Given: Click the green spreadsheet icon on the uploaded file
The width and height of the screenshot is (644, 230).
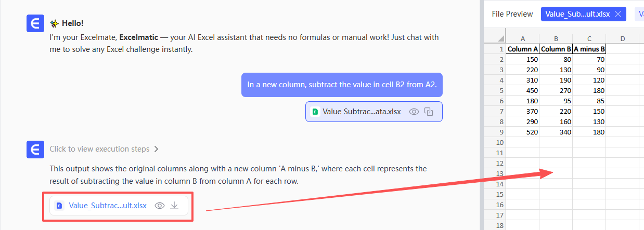Looking at the screenshot, I should tap(315, 112).
